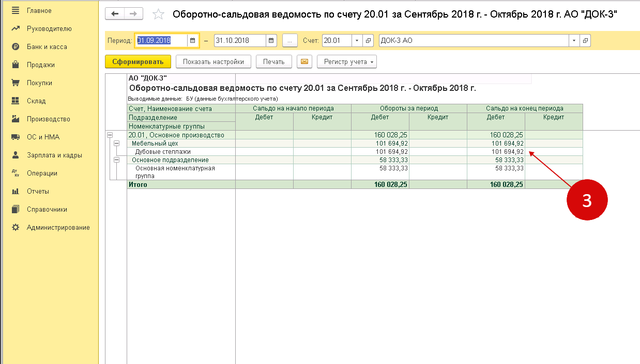Image resolution: width=640 pixels, height=364 pixels.
Task: Open Зарплата и кадры section
Action: [54, 155]
